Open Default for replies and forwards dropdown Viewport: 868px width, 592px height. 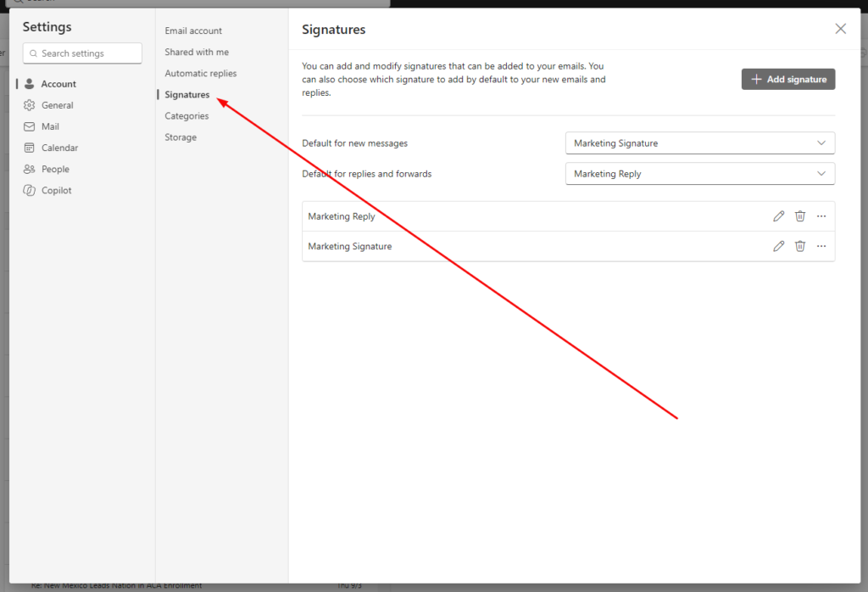[x=699, y=173]
